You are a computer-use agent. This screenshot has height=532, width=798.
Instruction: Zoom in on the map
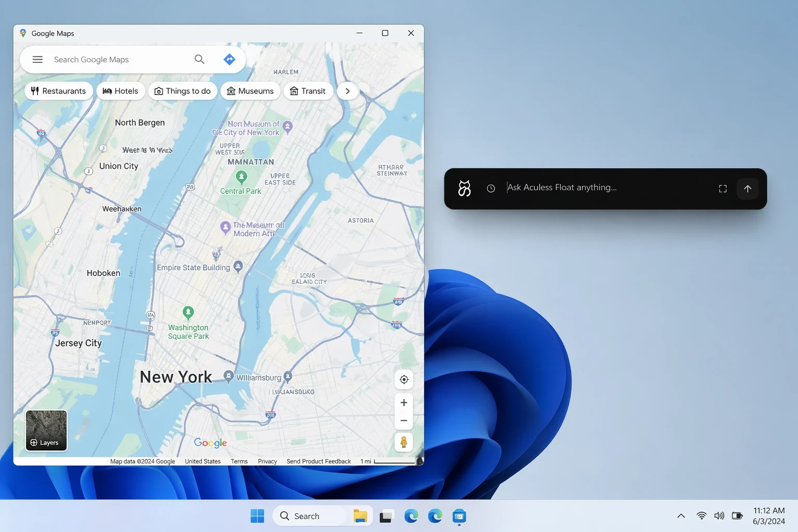coord(404,403)
